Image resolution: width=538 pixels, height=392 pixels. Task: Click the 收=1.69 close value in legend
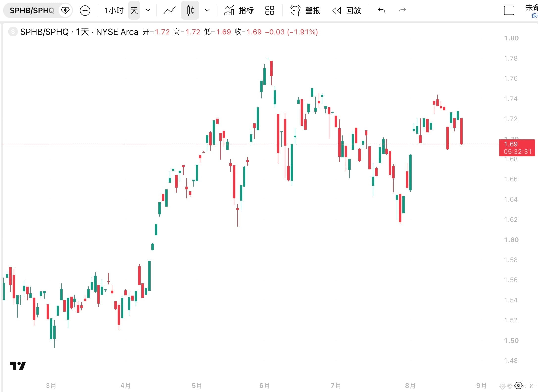pos(248,32)
